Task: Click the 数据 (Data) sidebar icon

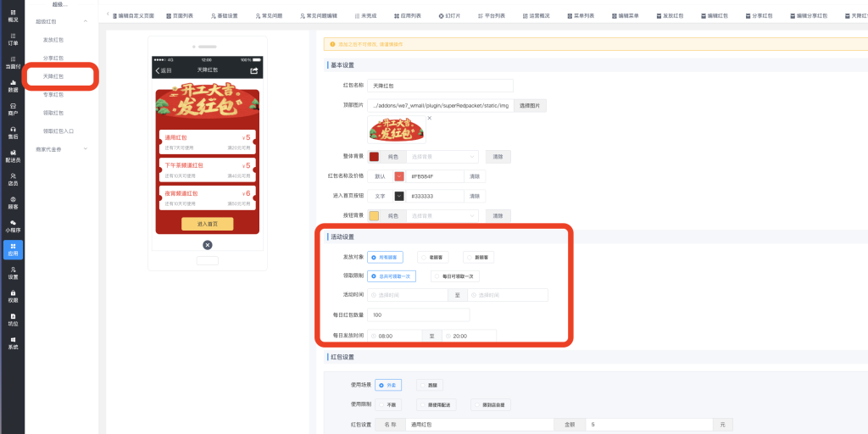Action: coord(13,86)
